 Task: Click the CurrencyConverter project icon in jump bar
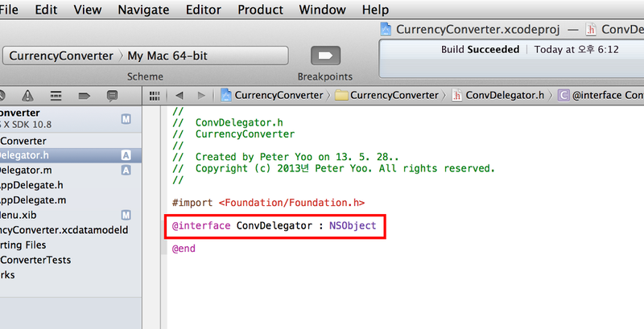point(227,95)
